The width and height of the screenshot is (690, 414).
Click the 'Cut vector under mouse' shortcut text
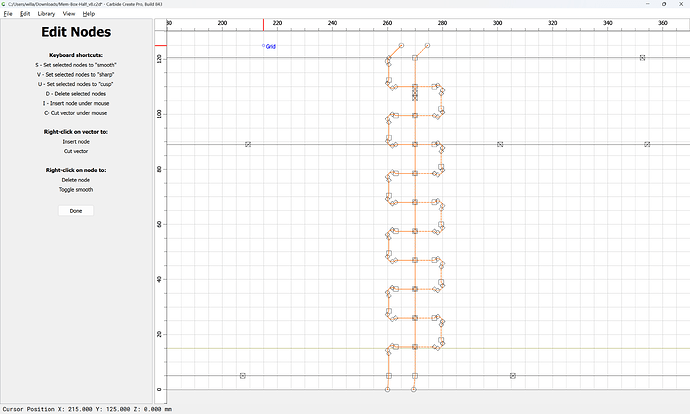pyautogui.click(x=76, y=113)
